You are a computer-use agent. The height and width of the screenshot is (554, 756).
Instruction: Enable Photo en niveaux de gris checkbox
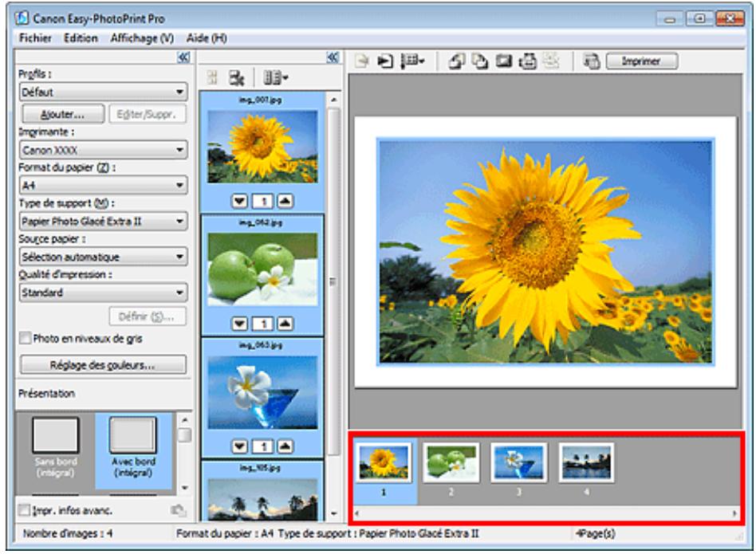tap(25, 338)
